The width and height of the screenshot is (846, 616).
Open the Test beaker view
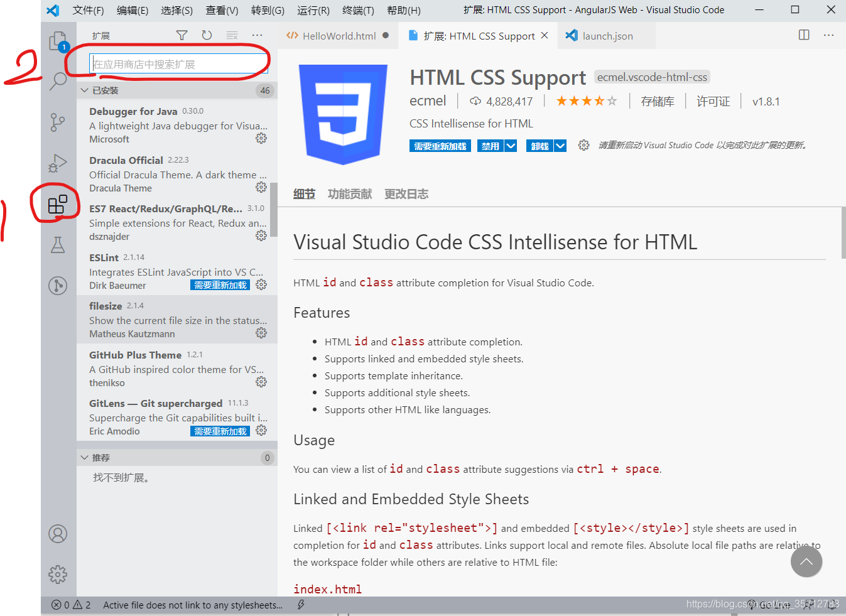[58, 245]
